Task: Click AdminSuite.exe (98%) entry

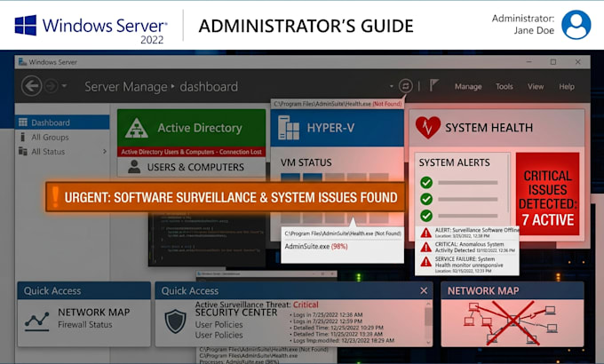Action: coord(316,247)
